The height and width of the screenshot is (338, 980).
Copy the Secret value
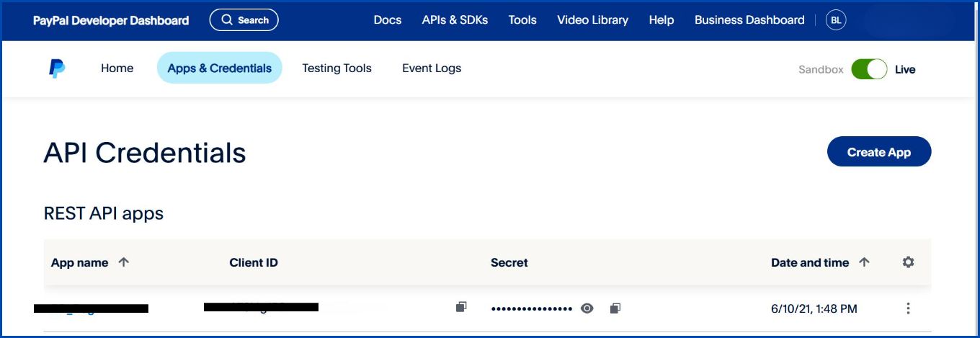pyautogui.click(x=615, y=308)
